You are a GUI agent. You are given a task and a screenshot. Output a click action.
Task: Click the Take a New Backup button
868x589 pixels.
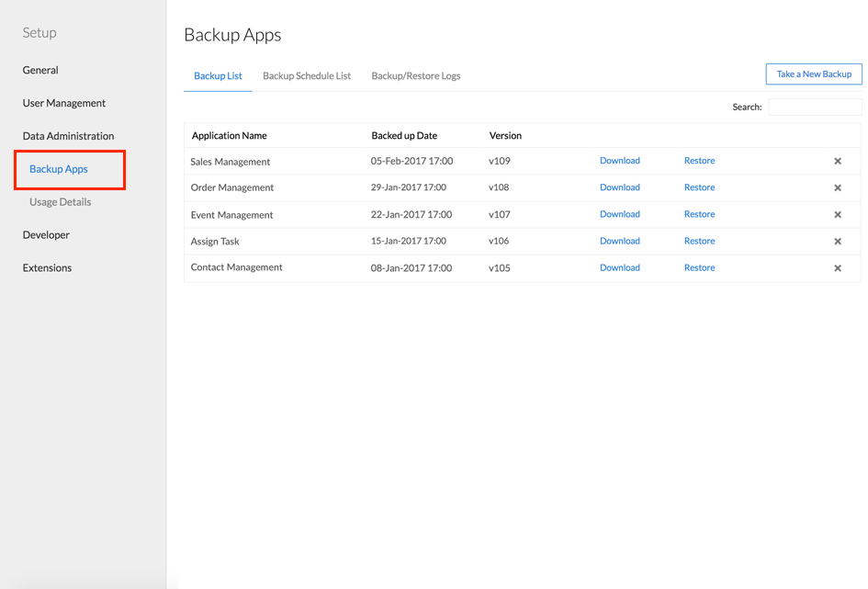coord(813,74)
